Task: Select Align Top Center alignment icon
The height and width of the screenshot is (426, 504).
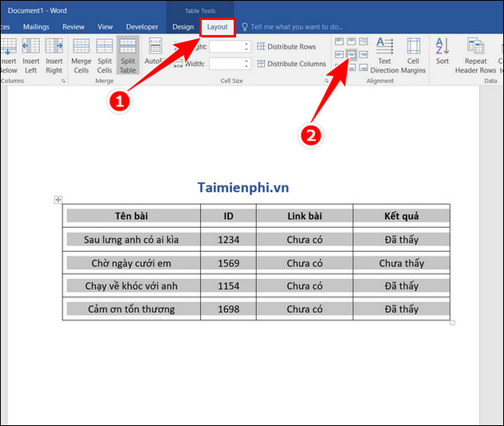Action: pos(351,42)
